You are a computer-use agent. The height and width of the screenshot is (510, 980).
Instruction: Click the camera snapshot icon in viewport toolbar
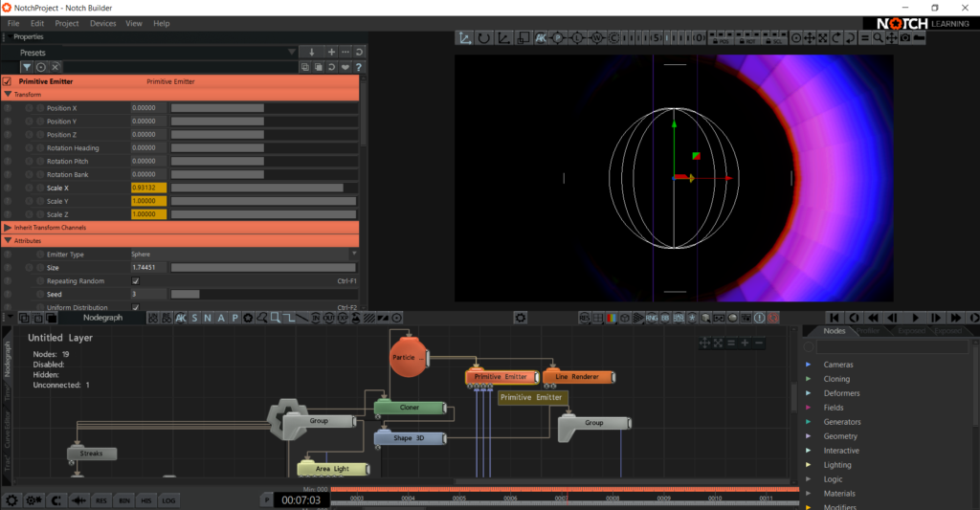(x=905, y=38)
